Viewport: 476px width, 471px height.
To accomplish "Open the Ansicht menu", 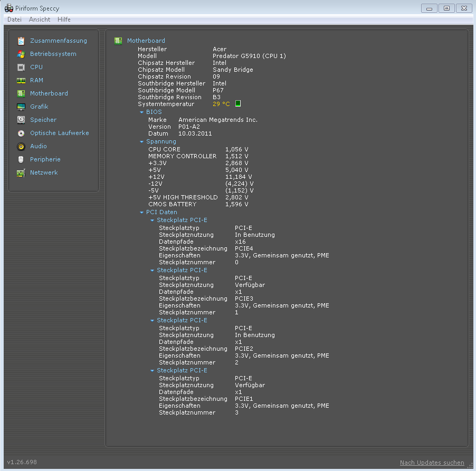I will point(40,20).
